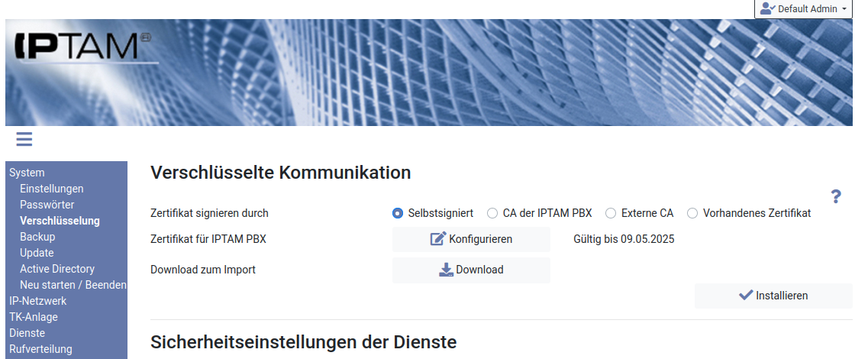868x359 pixels.
Task: Open the Default Admin dropdown caret
Action: click(x=844, y=10)
